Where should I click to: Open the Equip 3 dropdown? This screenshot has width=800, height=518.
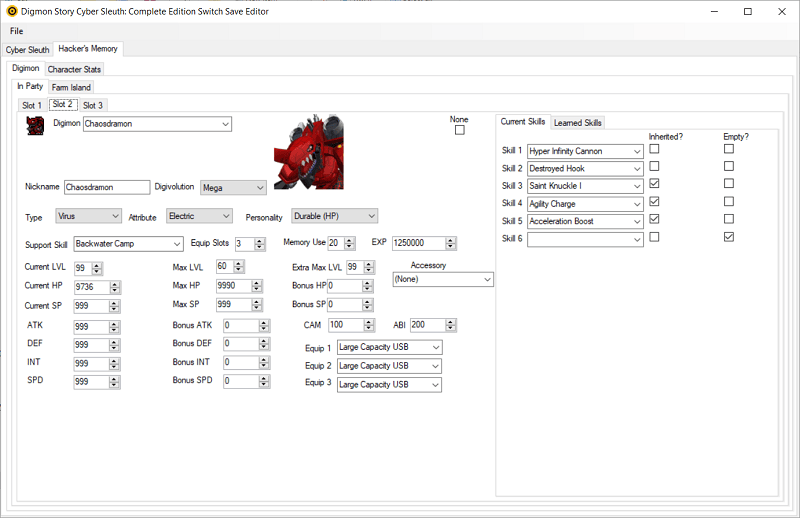pyautogui.click(x=389, y=385)
